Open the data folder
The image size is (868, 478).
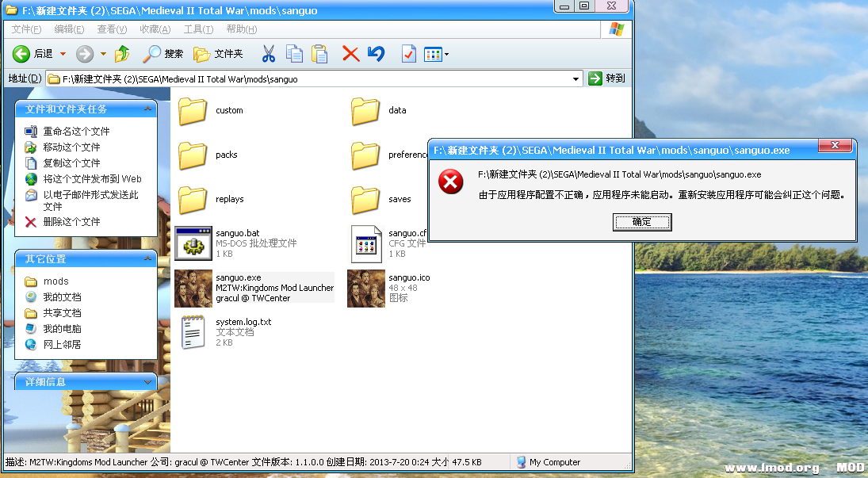tap(365, 111)
